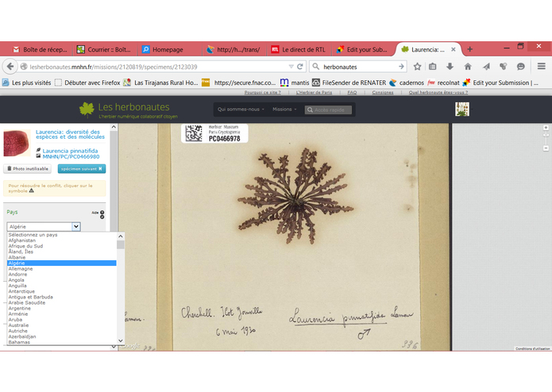Open a new tab with the plus button

[469, 49]
